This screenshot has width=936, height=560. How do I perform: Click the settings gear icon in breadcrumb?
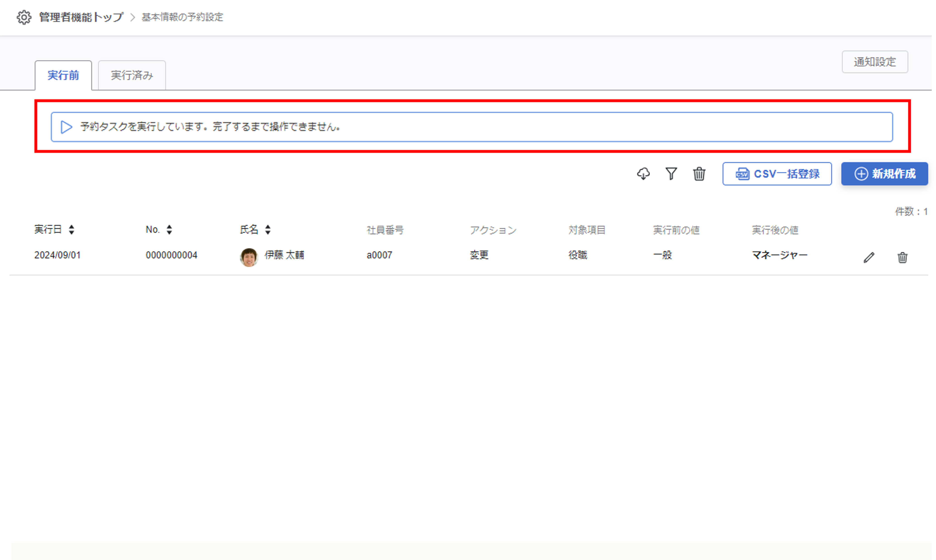[24, 17]
